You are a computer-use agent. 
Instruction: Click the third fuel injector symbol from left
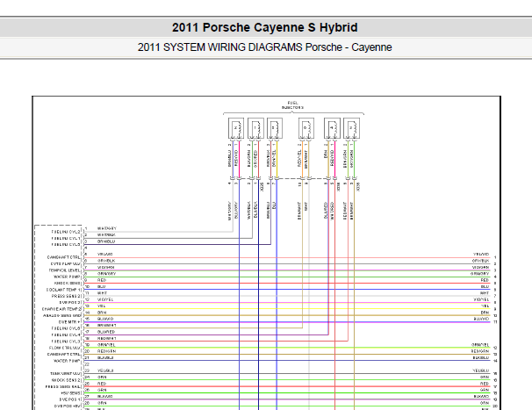coord(275,128)
